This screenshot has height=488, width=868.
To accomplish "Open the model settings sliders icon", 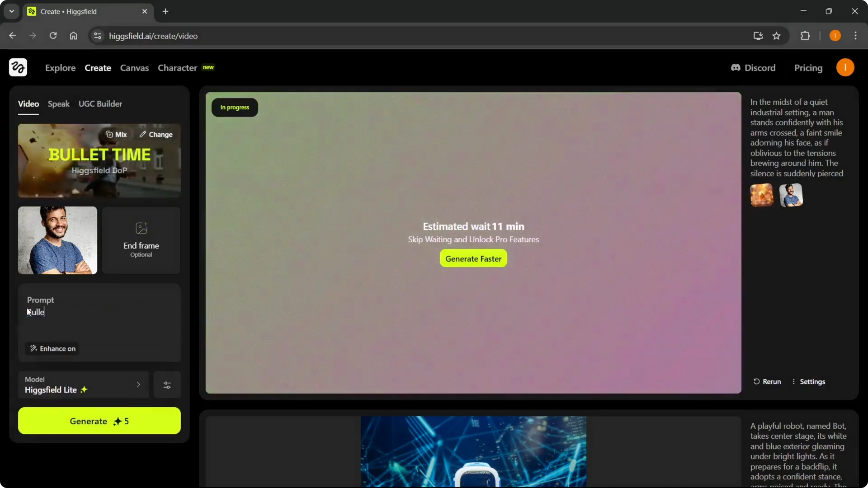I will (x=167, y=385).
